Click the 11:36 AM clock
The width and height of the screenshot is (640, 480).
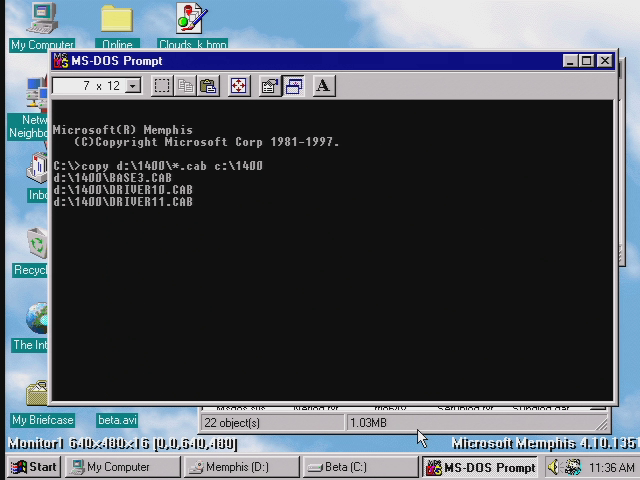coord(612,467)
